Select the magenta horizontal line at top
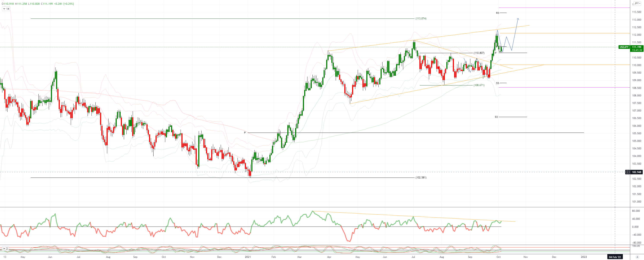Image resolution: width=644 pixels, height=260 pixels. tap(562, 8)
